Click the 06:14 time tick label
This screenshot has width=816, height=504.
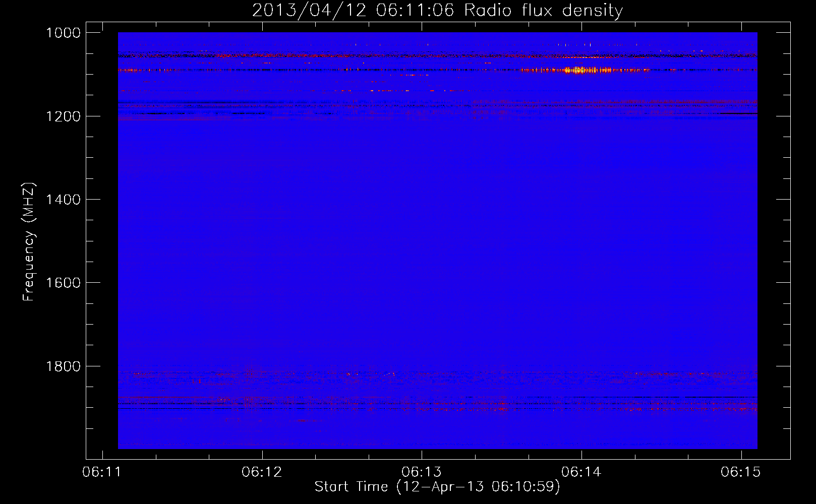coord(581,472)
